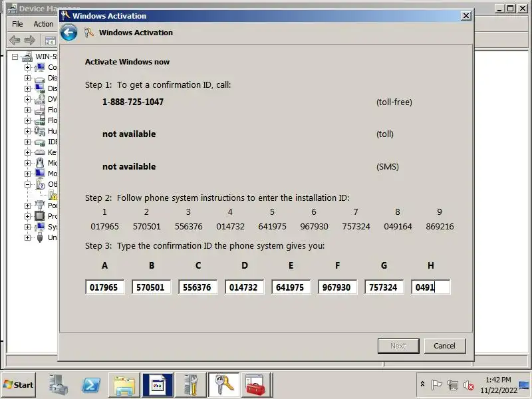Screen dimensions: 532x399
Task: Click installation ID group 049164
Action: 398,226
